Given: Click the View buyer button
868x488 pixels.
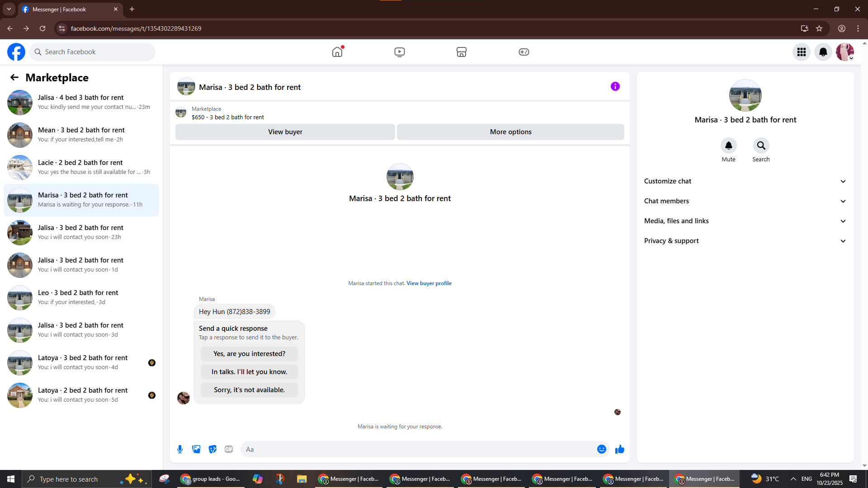Looking at the screenshot, I should point(285,132).
